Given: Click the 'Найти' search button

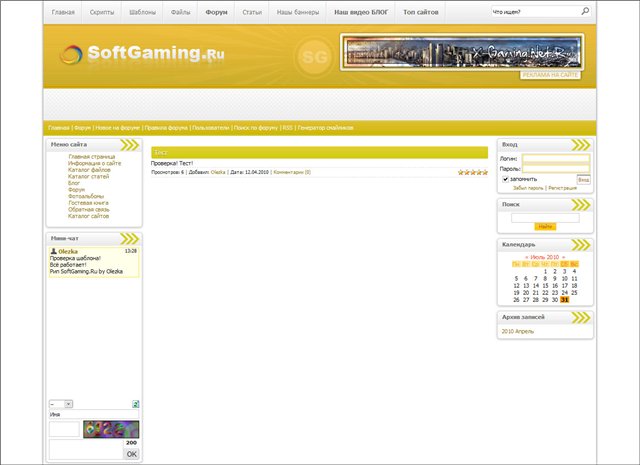Looking at the screenshot, I should point(545,227).
